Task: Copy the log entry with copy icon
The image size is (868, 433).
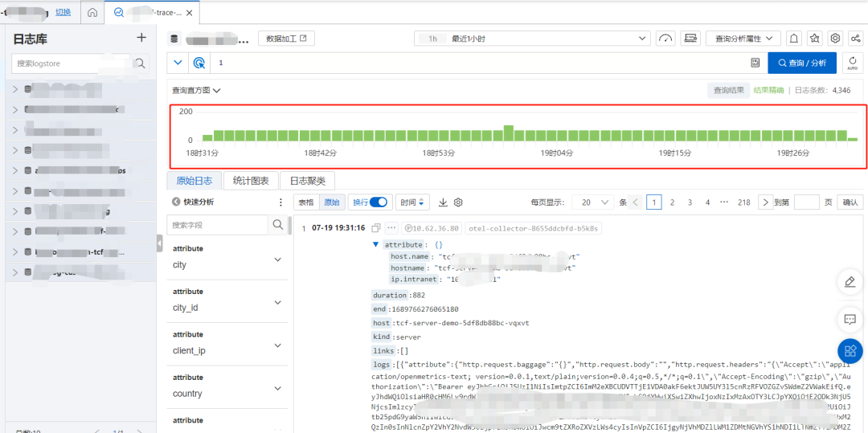Action: tap(376, 228)
